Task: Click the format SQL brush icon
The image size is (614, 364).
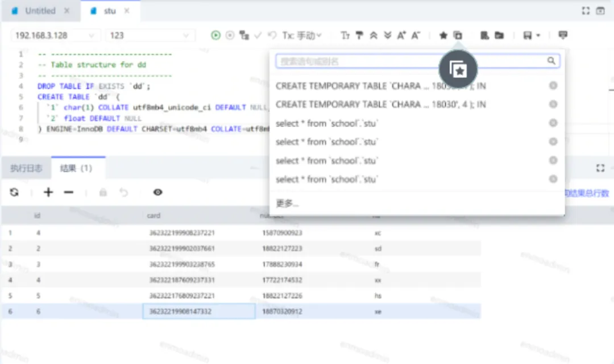Action: coord(359,36)
